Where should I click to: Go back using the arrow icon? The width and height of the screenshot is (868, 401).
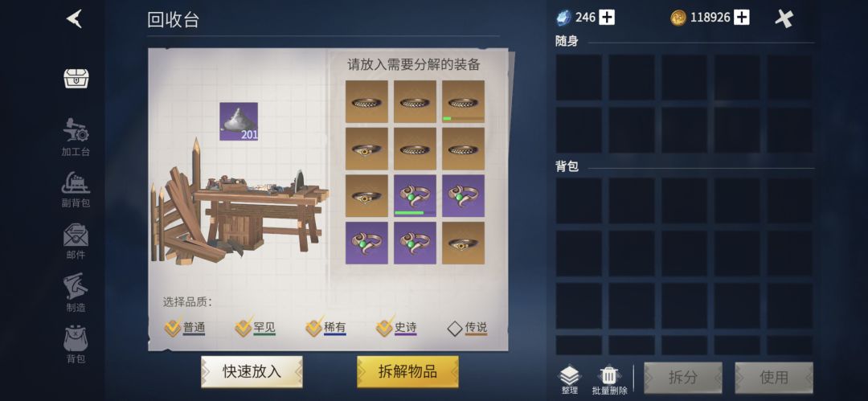point(74,18)
